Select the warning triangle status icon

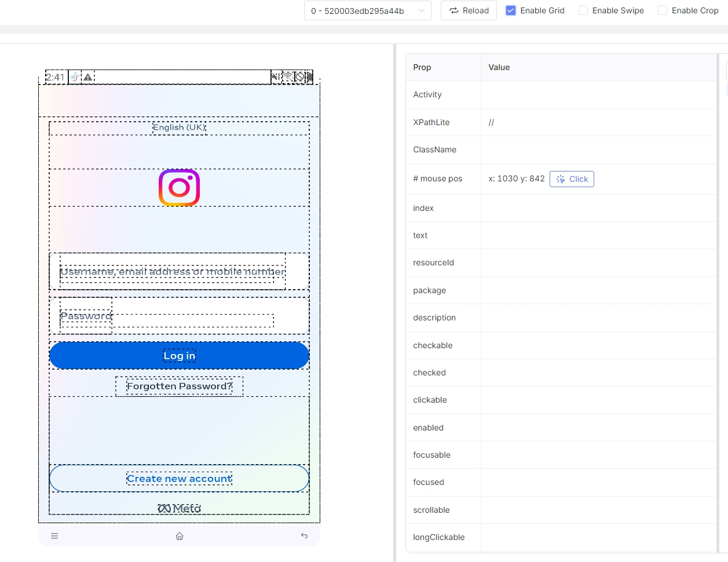coord(88,77)
